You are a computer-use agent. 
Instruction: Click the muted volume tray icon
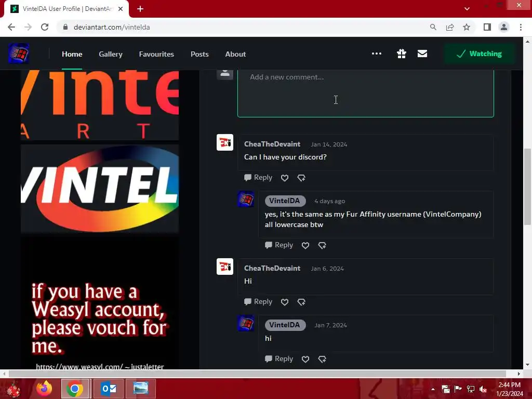tap(483, 389)
